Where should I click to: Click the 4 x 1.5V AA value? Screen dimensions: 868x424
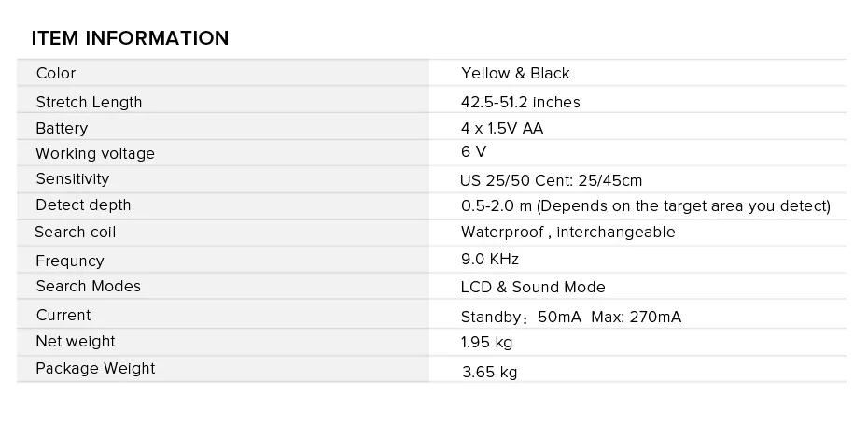[x=502, y=129]
